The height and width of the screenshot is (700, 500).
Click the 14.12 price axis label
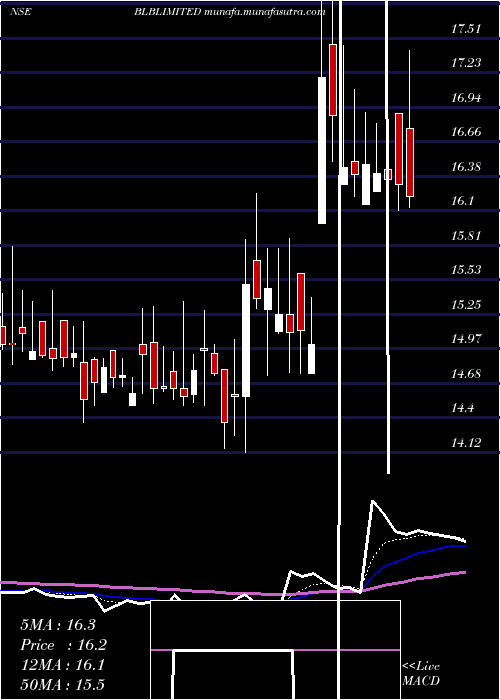(x=466, y=443)
